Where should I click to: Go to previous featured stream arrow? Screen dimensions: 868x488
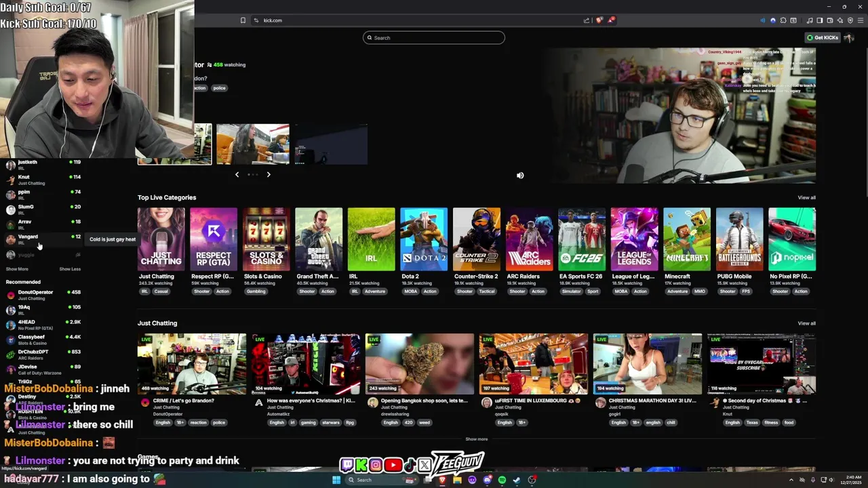click(237, 175)
